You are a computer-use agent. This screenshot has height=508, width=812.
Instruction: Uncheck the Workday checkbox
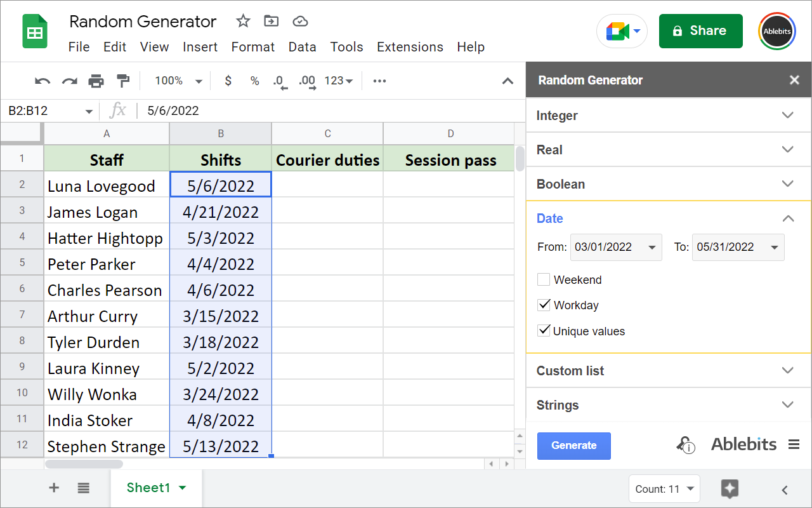tap(544, 305)
